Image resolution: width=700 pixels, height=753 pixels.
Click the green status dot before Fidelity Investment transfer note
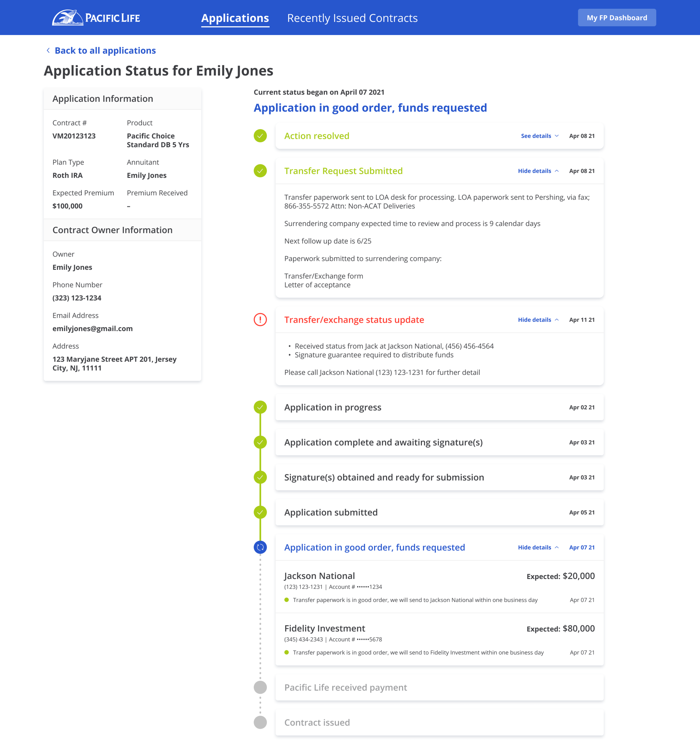(287, 652)
